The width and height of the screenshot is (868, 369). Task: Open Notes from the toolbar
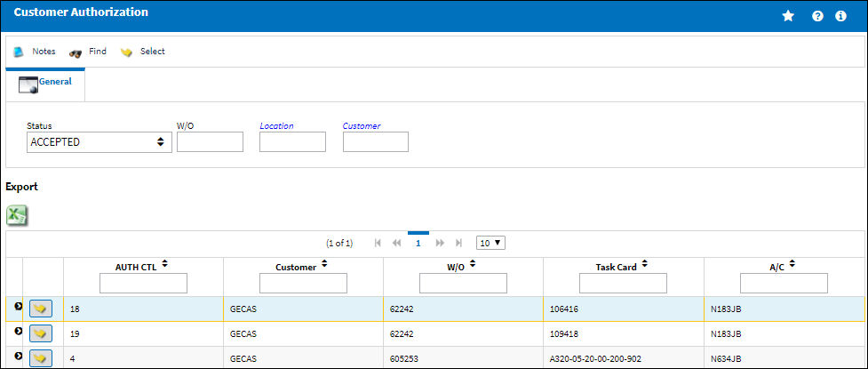point(35,52)
